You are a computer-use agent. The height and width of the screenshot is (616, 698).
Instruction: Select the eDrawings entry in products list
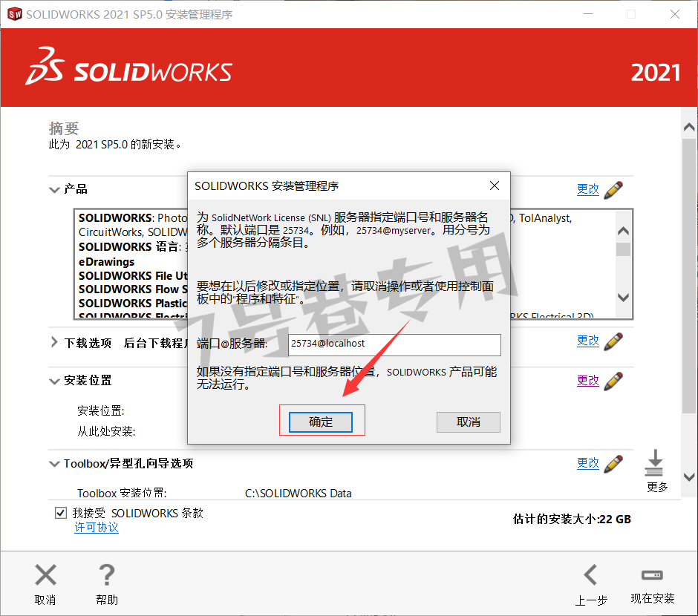click(x=106, y=261)
